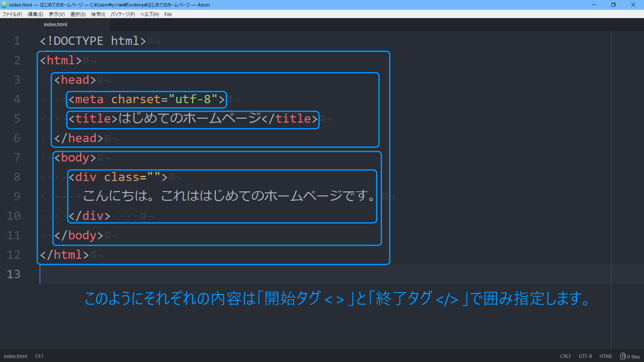644x362 pixels.
Task: Open the 表示(V) menu
Action: coord(56,14)
